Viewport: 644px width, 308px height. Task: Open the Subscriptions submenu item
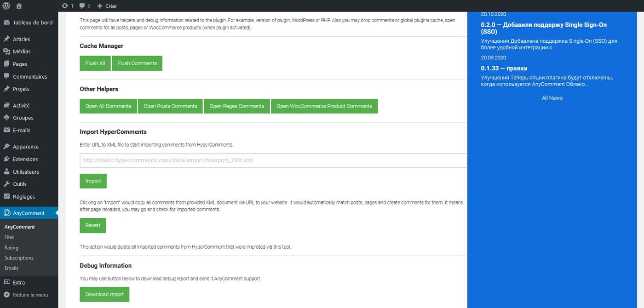tap(19, 258)
